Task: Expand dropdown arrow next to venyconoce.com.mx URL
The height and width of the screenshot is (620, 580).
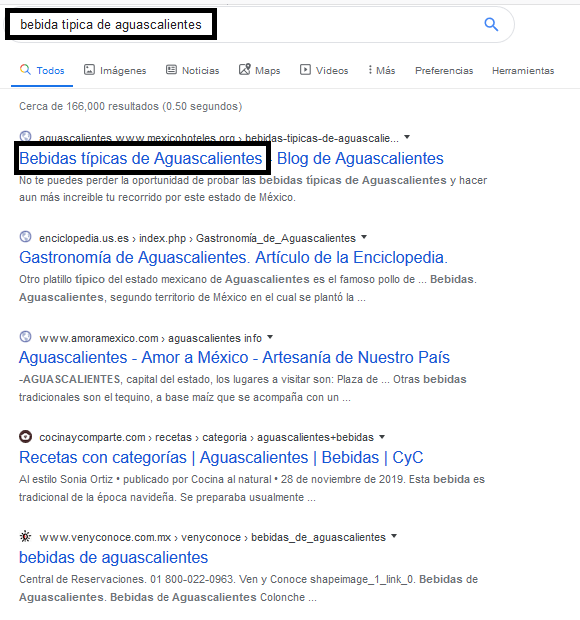Action: pyautogui.click(x=394, y=537)
